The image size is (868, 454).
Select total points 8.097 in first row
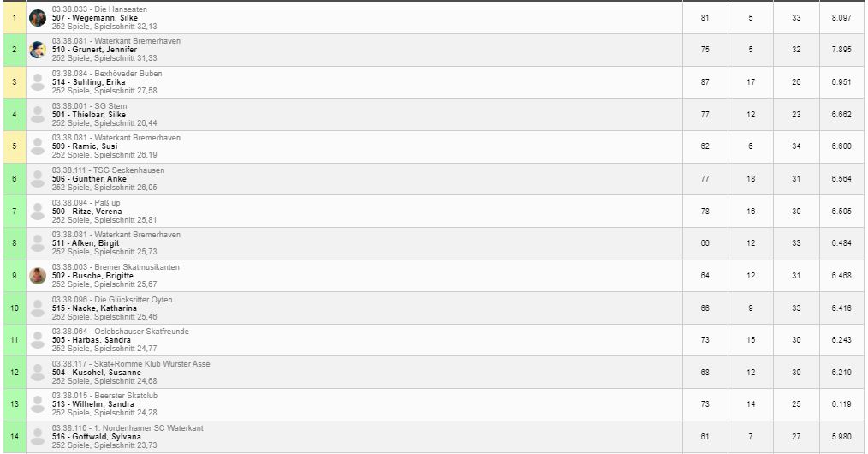tap(841, 18)
